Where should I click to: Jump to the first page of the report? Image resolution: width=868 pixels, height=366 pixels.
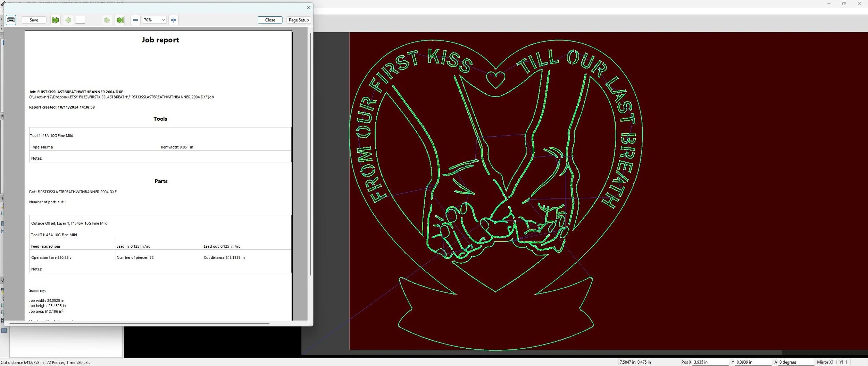click(55, 20)
